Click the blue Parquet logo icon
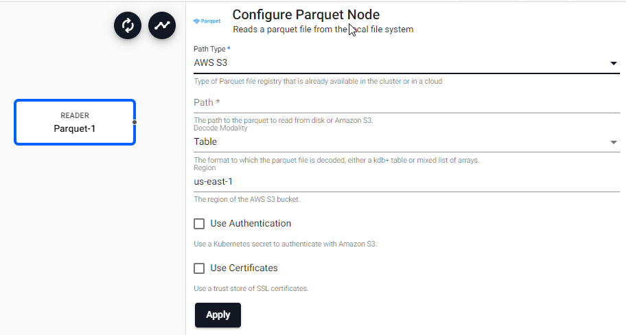The height and width of the screenshot is (335, 644). (207, 21)
